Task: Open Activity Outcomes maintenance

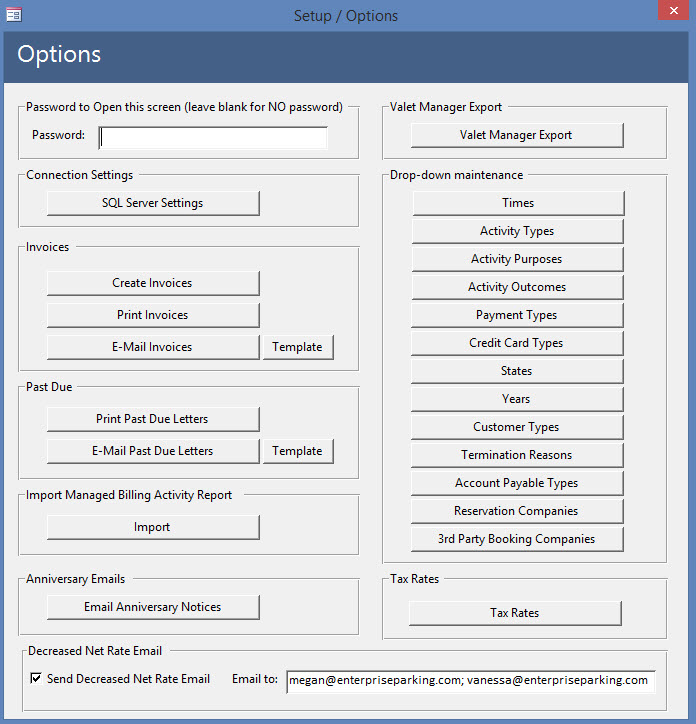Action: pyautogui.click(x=517, y=287)
